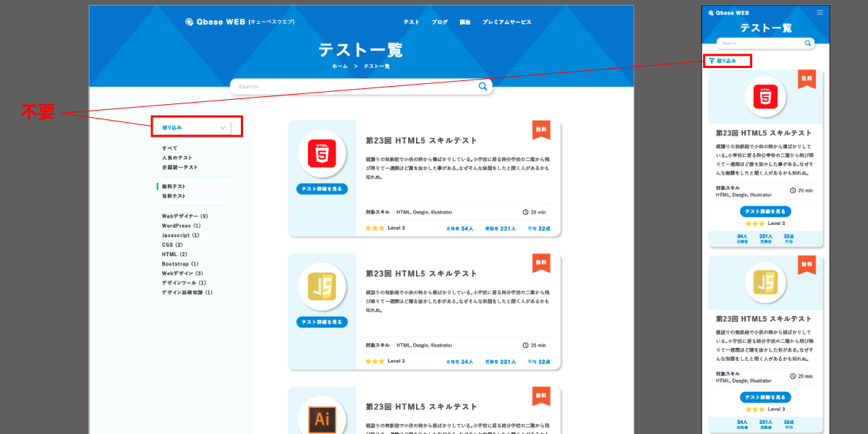Open the menu item between ブログ and プレミアムサービス
Viewport: 868px width, 434px height.
(465, 22)
